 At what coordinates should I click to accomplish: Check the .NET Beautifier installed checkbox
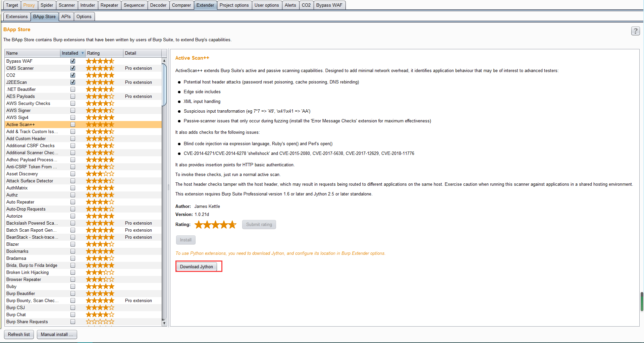[x=73, y=89]
